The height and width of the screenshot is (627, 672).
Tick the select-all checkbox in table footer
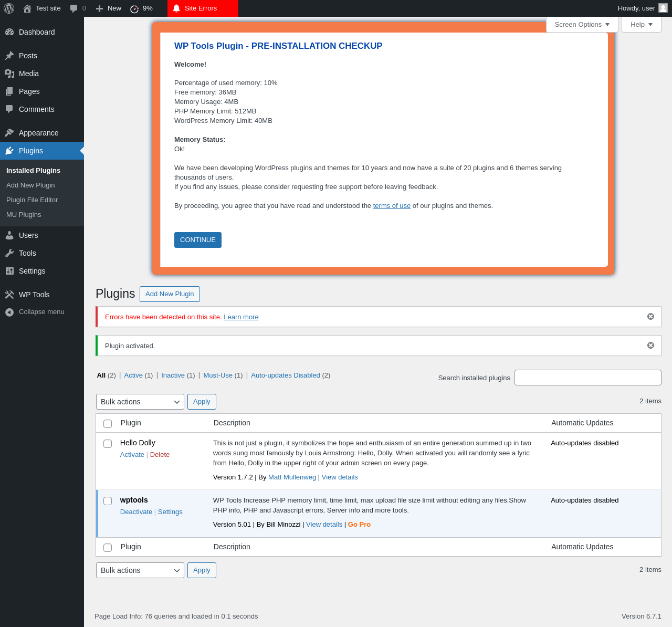click(108, 548)
